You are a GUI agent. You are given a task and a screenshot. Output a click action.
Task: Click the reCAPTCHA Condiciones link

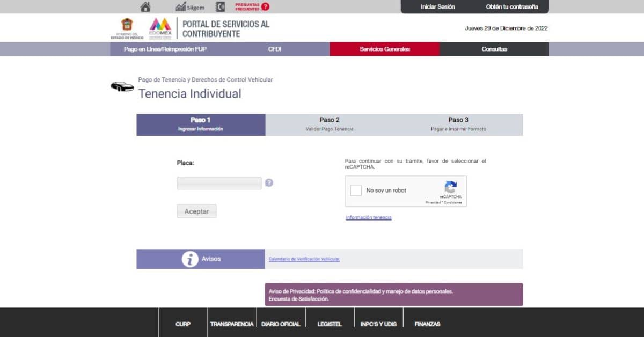[x=453, y=202]
